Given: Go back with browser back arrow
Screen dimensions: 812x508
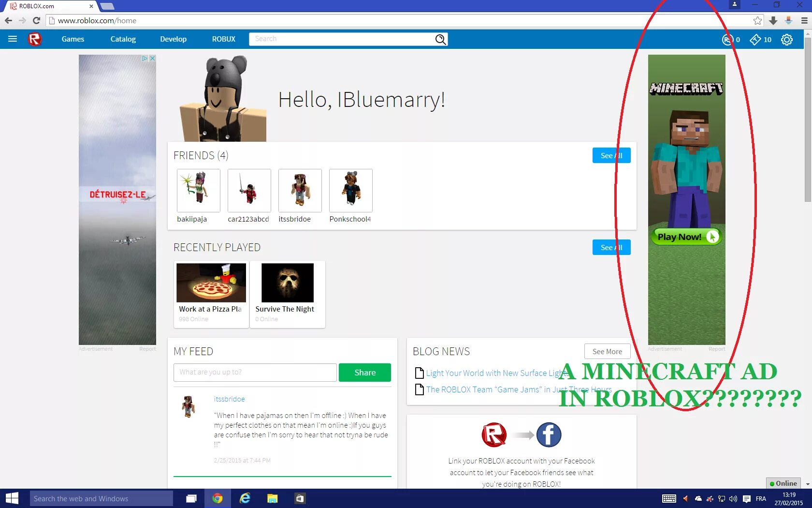Looking at the screenshot, I should coord(8,21).
